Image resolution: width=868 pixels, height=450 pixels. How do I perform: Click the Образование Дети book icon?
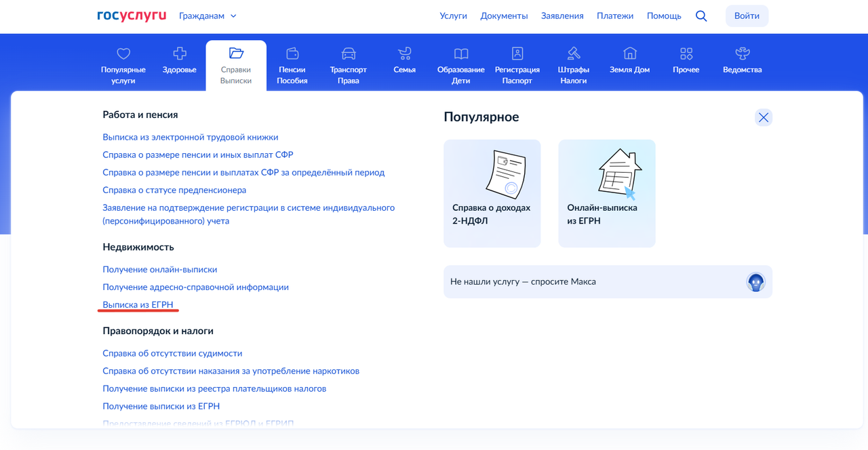[461, 54]
